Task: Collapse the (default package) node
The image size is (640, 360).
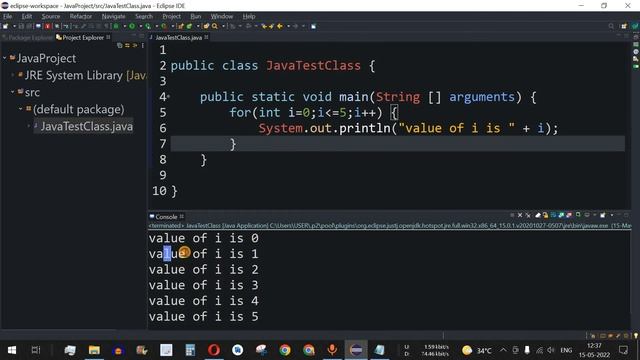Action: (x=21, y=109)
